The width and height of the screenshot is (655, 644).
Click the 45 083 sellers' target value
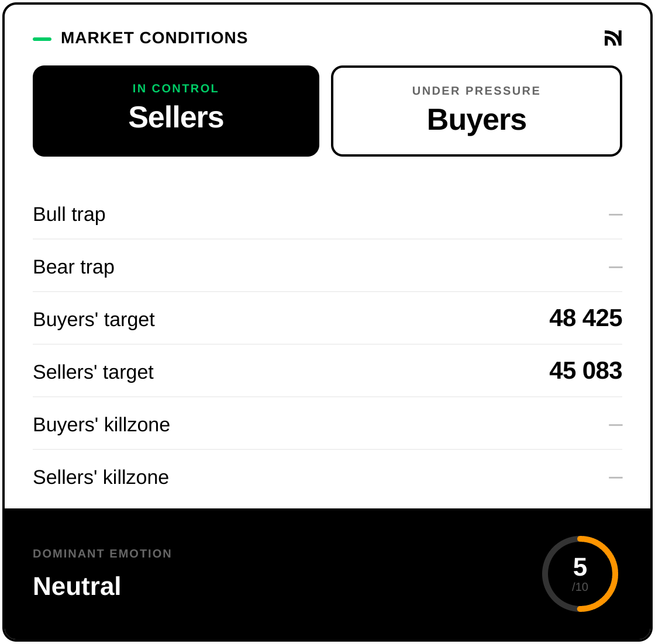point(585,371)
